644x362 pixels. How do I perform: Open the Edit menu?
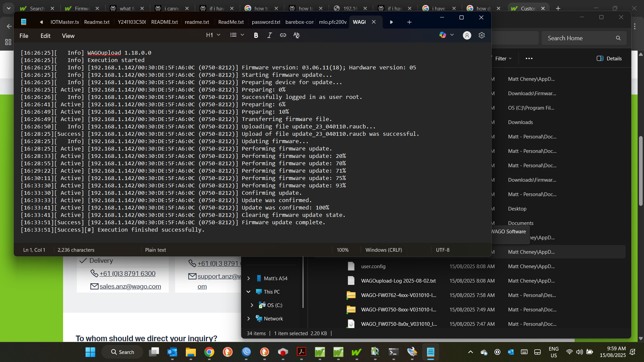(45, 36)
